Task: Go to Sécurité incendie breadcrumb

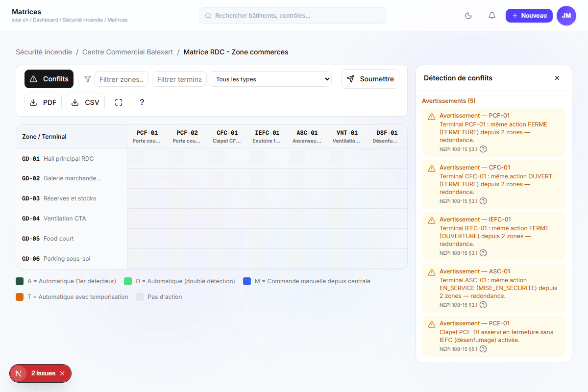Action: 44,52
